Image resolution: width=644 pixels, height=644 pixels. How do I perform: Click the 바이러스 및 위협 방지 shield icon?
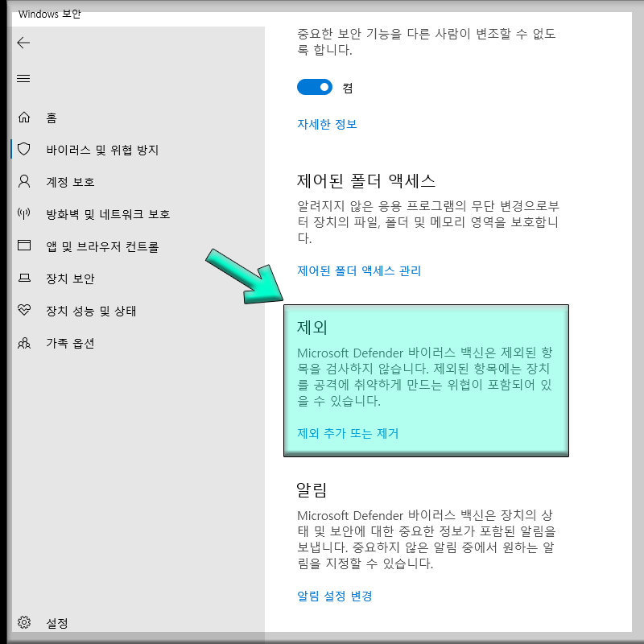tap(24, 150)
